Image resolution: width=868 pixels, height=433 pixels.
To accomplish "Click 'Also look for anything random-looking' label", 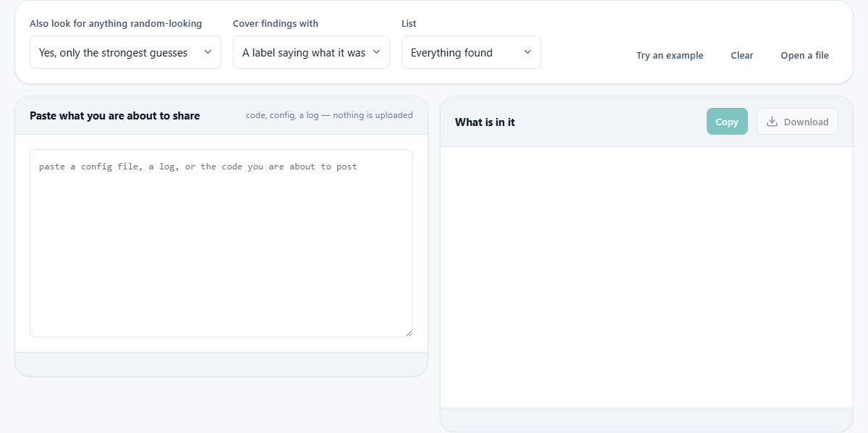I will (116, 24).
